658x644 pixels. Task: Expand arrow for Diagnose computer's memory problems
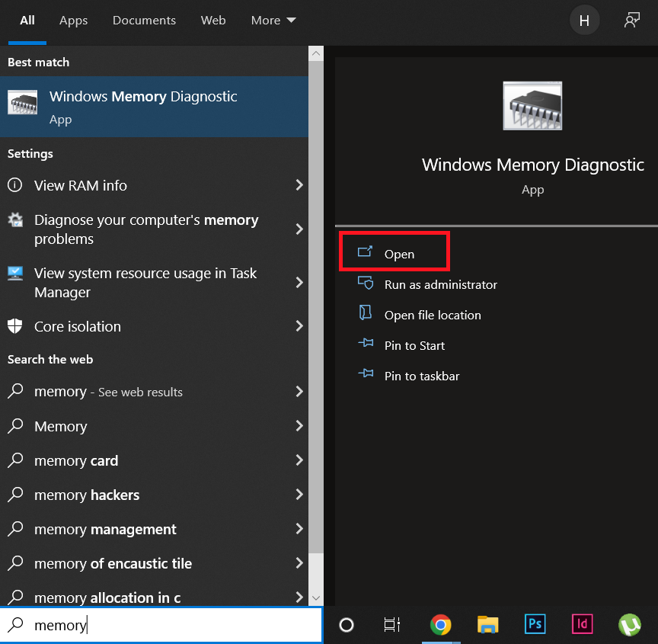tap(299, 229)
